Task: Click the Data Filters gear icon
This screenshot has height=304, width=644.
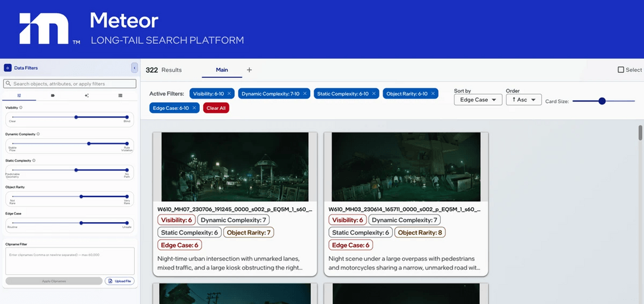Action: click(7, 68)
